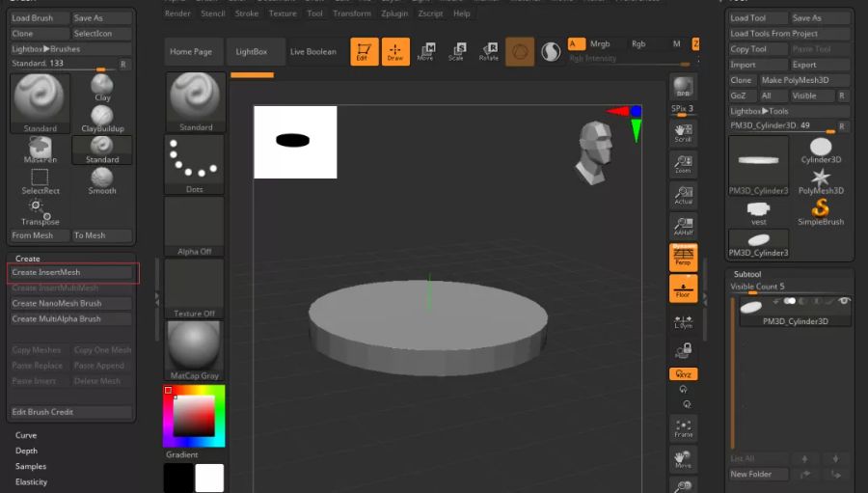Select the SimpleBrush tool icon

tap(821, 212)
